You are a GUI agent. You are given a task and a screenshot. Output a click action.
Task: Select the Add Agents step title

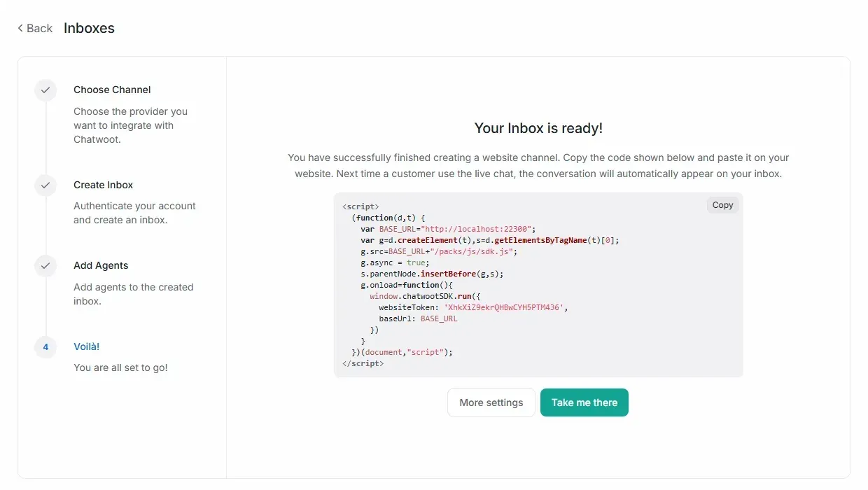coord(101,265)
